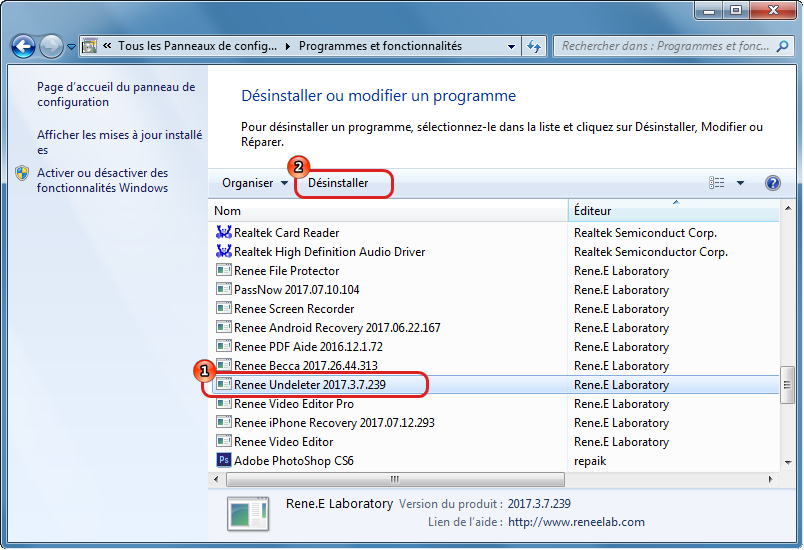Image resolution: width=804 pixels, height=550 pixels.
Task: Open the address bar history dropdown
Action: (x=510, y=46)
